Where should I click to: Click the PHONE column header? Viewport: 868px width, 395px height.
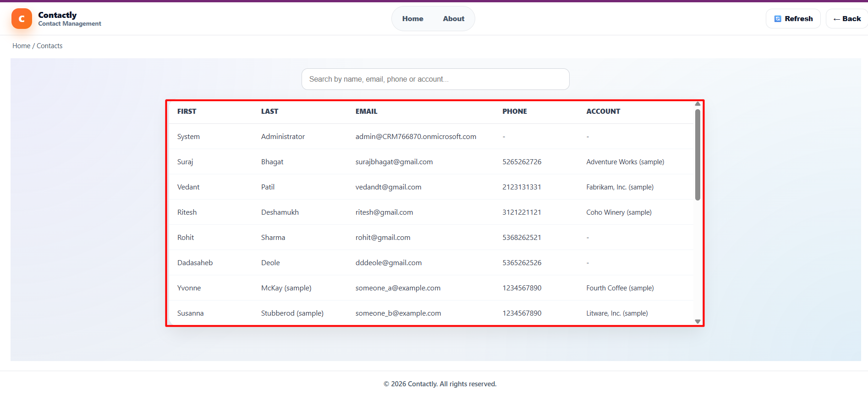[x=514, y=111]
